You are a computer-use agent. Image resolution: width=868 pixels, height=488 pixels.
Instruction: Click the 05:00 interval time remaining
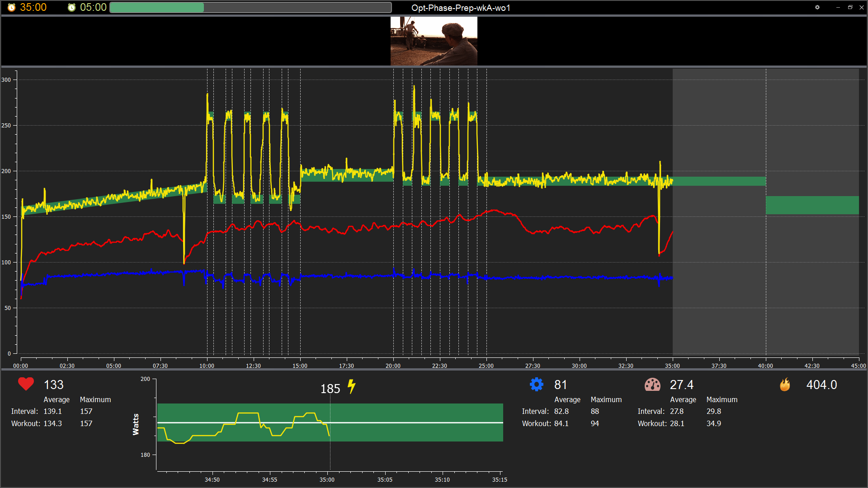point(93,8)
